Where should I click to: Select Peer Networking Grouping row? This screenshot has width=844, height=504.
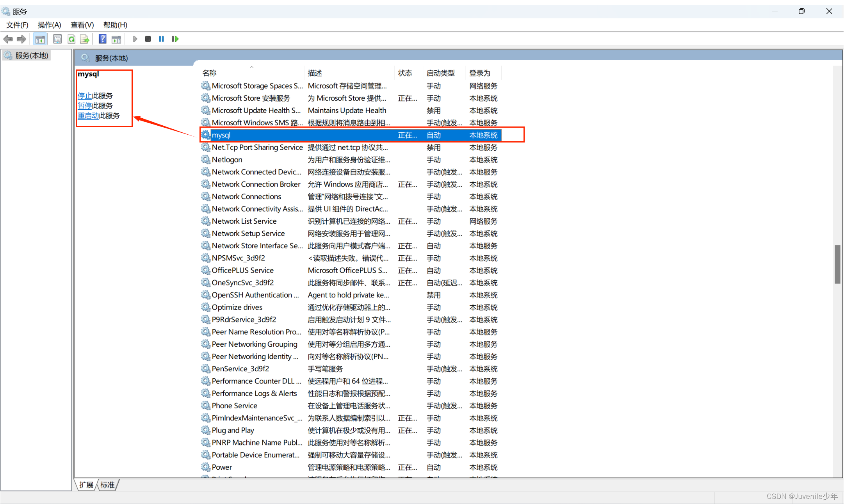point(351,344)
